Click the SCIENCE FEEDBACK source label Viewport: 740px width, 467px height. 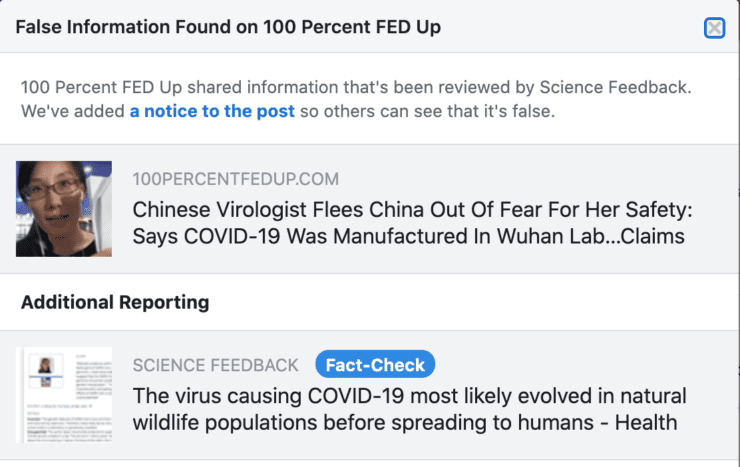pos(215,365)
